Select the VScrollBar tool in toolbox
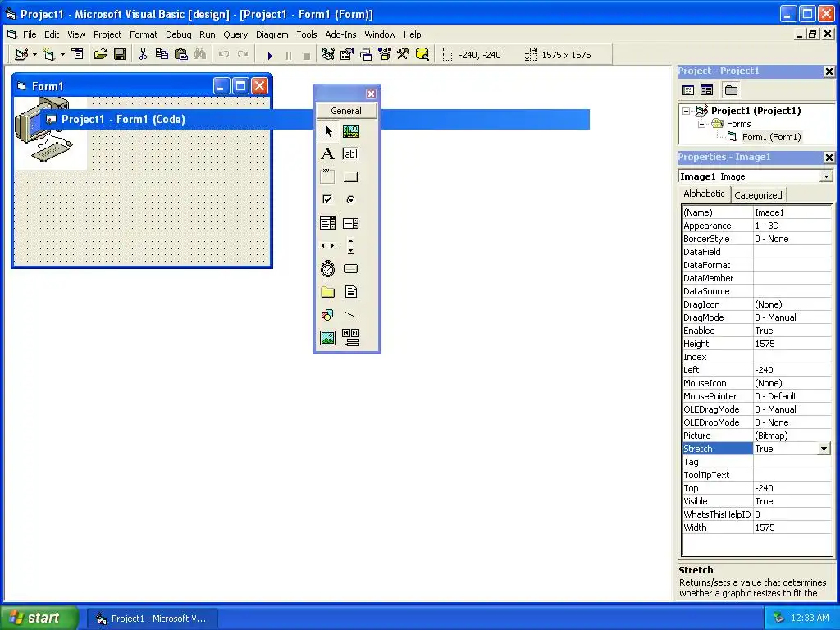The height and width of the screenshot is (630, 840). pos(351,246)
